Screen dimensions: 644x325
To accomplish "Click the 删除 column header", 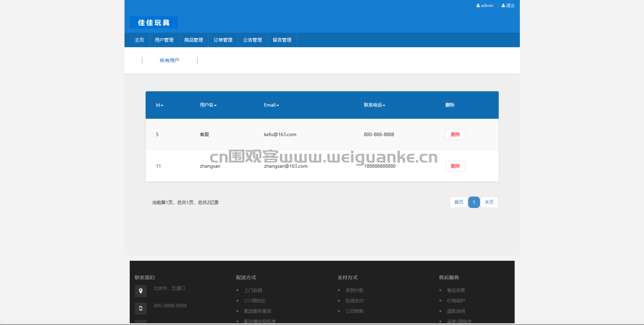I will tap(450, 105).
